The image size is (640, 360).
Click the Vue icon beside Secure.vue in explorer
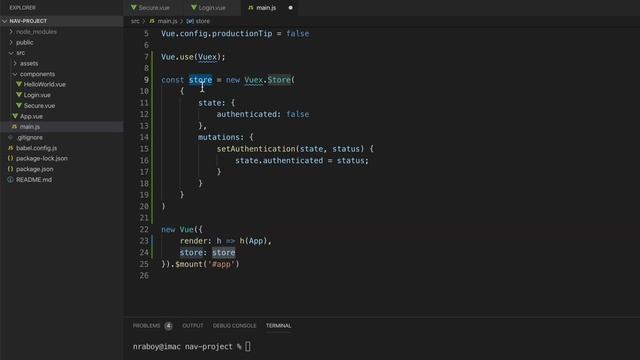19,105
